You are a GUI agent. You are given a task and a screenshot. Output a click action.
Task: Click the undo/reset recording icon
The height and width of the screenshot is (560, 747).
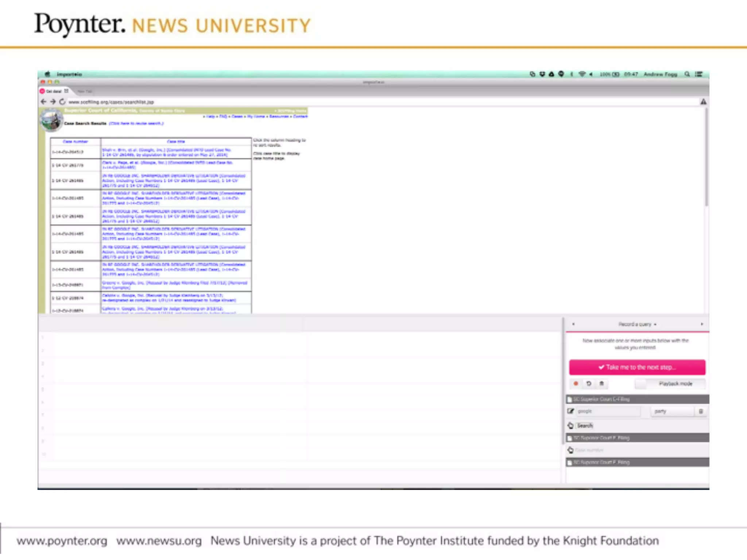click(x=589, y=384)
